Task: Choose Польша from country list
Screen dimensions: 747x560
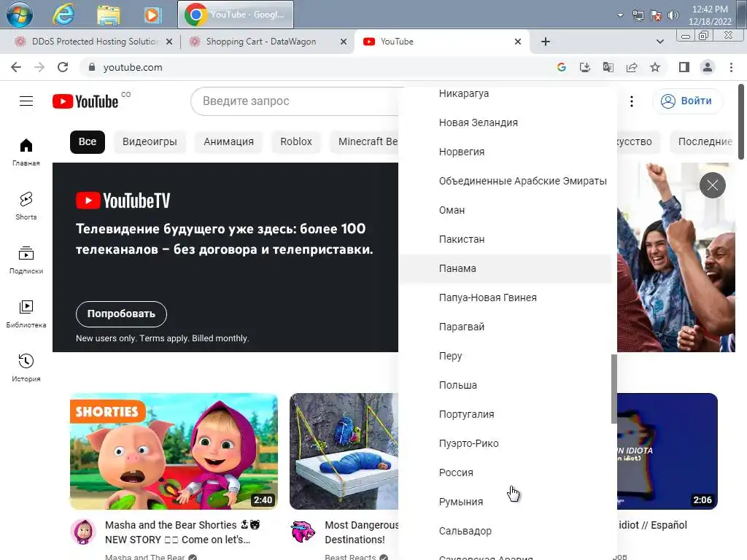Action: pyautogui.click(x=505, y=385)
